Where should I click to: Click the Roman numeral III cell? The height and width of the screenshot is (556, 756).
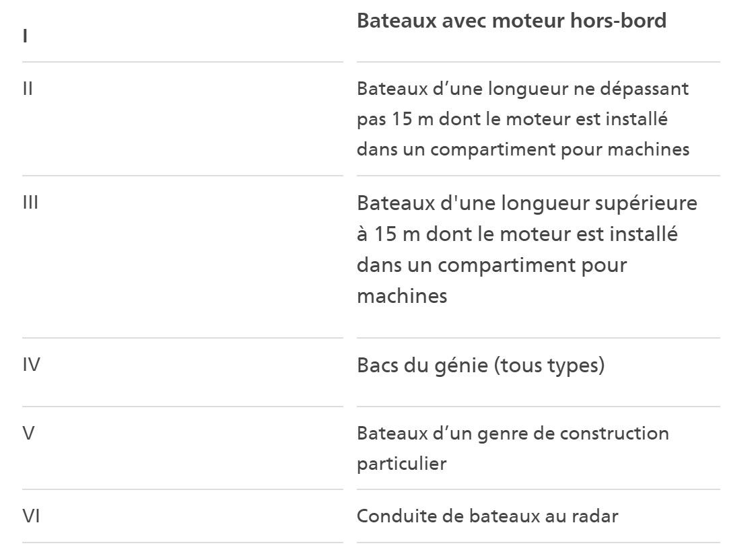pyautogui.click(x=30, y=202)
